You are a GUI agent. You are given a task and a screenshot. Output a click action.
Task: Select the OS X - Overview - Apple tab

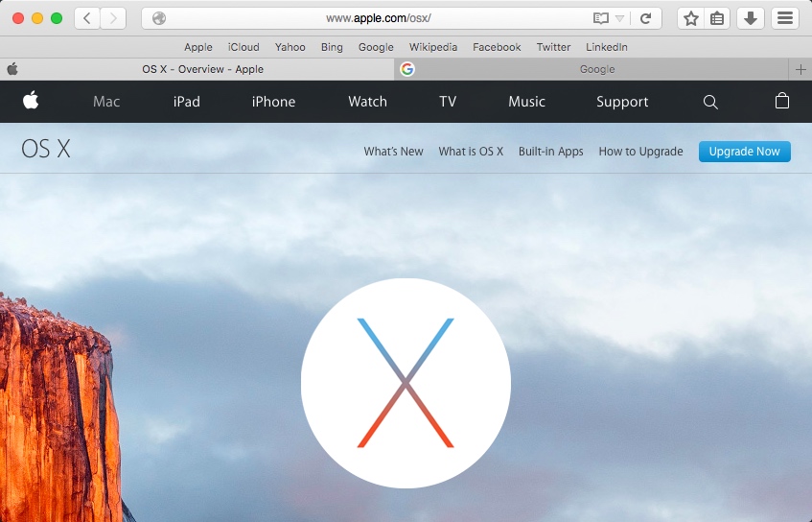tap(197, 69)
